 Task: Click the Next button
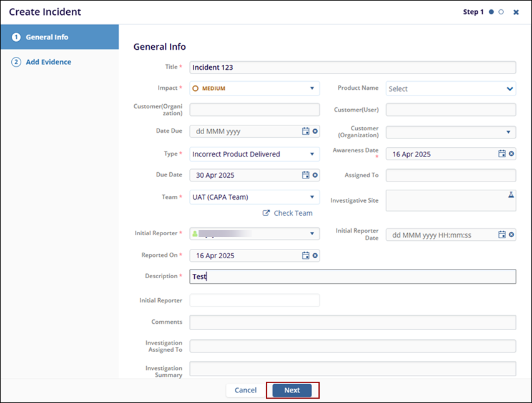point(292,390)
